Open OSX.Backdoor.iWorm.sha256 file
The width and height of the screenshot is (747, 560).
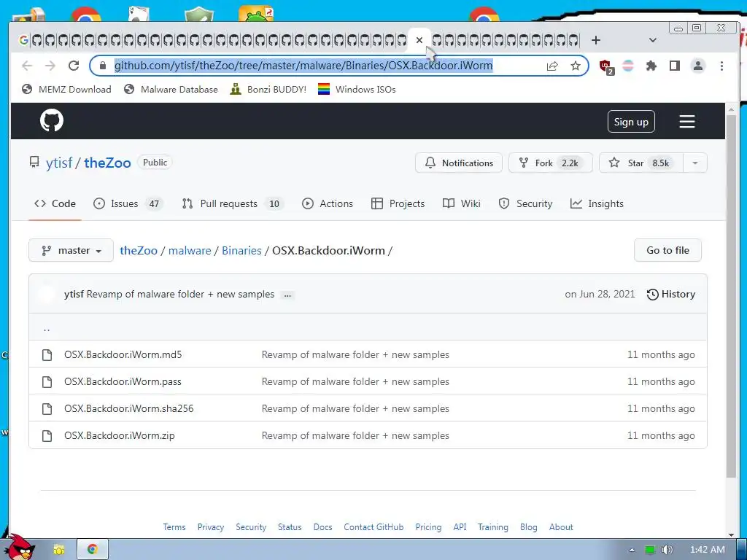pos(129,408)
